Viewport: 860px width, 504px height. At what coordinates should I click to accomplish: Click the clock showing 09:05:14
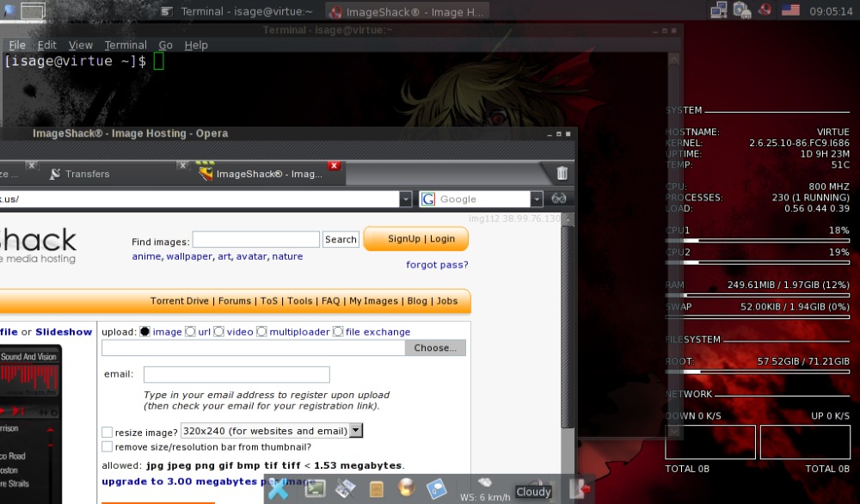coord(831,11)
